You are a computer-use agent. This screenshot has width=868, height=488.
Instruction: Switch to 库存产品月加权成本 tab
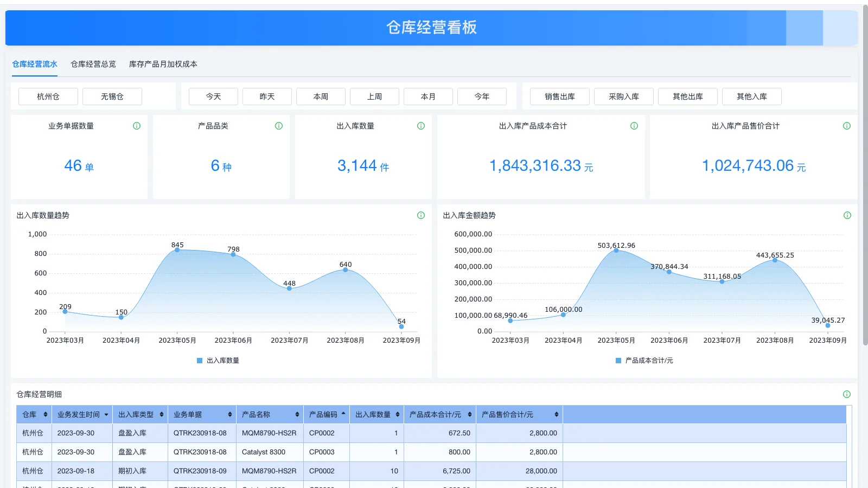point(163,64)
